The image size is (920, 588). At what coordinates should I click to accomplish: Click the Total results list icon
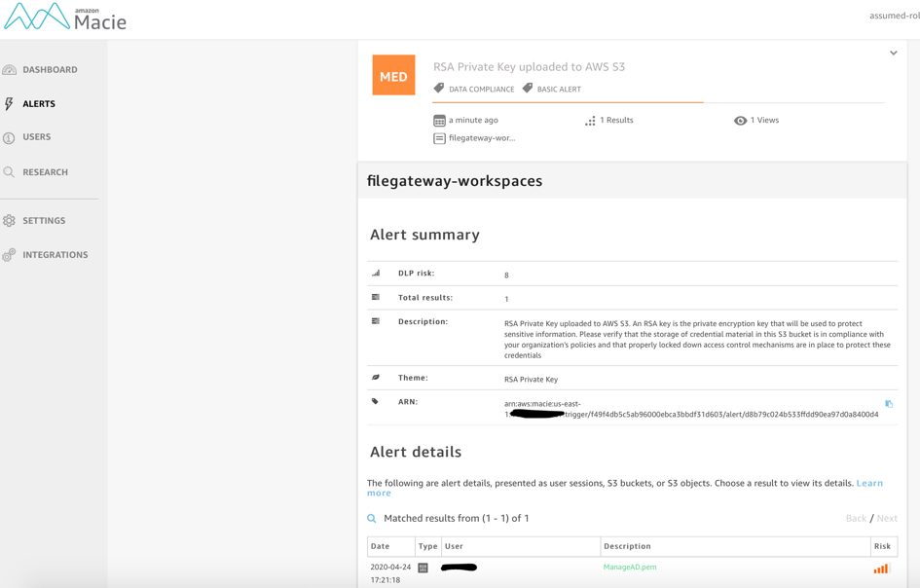click(376, 297)
